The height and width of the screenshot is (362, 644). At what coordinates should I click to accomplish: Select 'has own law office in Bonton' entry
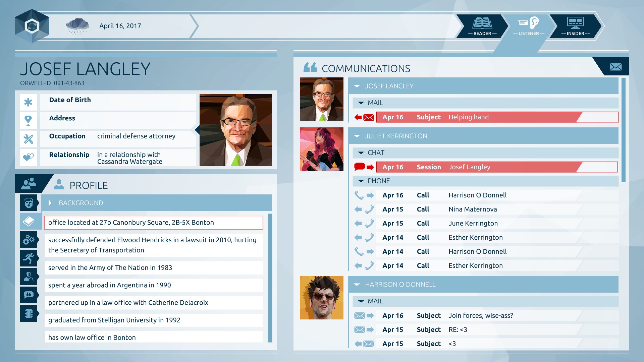click(x=154, y=337)
